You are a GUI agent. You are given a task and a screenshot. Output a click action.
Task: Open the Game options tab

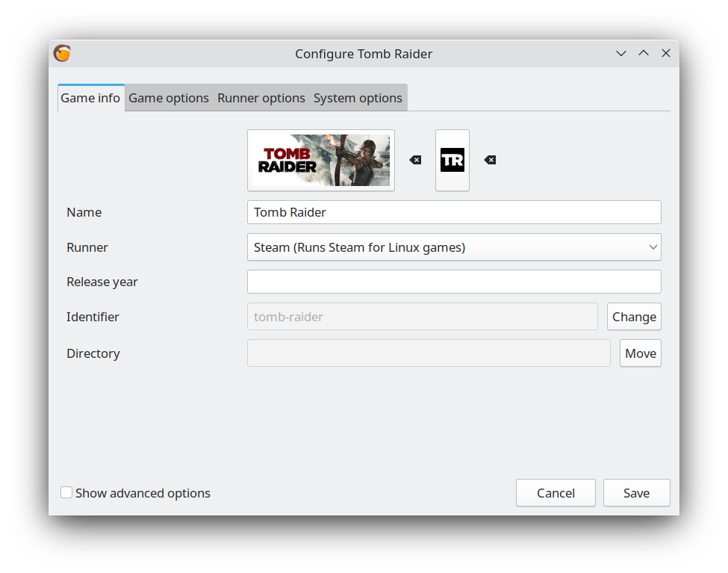coord(169,98)
